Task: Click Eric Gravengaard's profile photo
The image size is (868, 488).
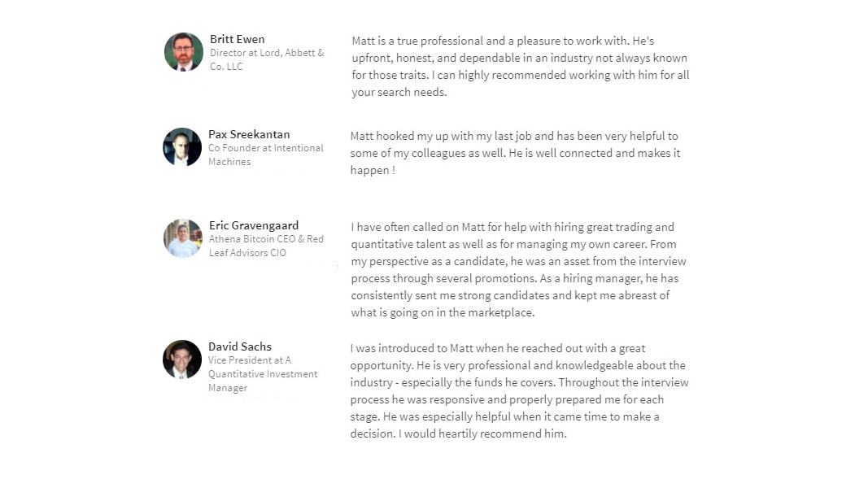Action: tap(183, 238)
